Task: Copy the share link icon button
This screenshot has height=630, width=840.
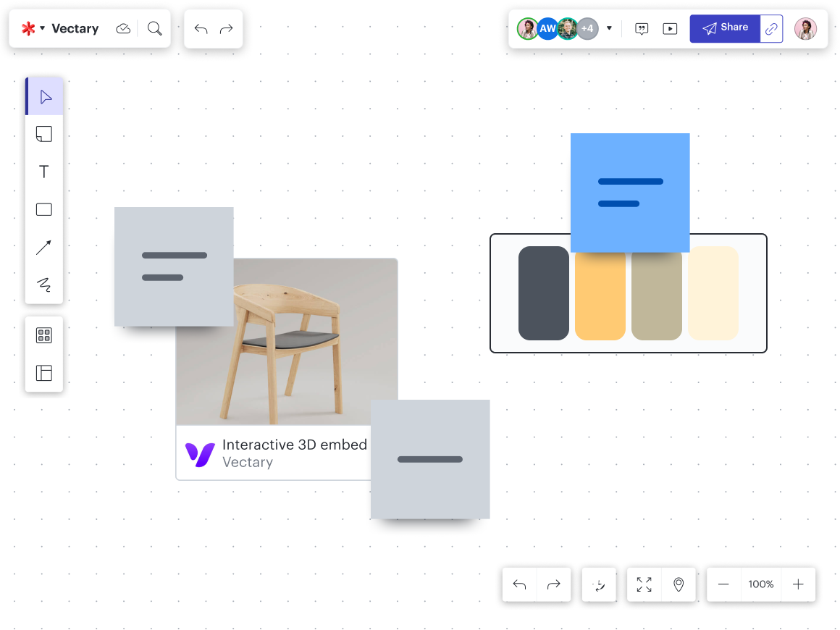Action: pyautogui.click(x=772, y=29)
